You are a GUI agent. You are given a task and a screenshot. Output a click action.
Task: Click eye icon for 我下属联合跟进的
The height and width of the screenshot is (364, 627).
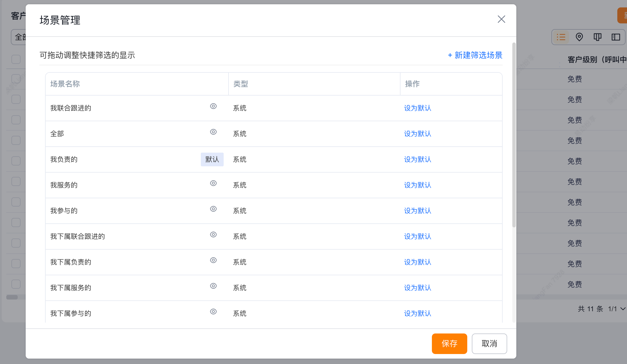[x=213, y=234]
